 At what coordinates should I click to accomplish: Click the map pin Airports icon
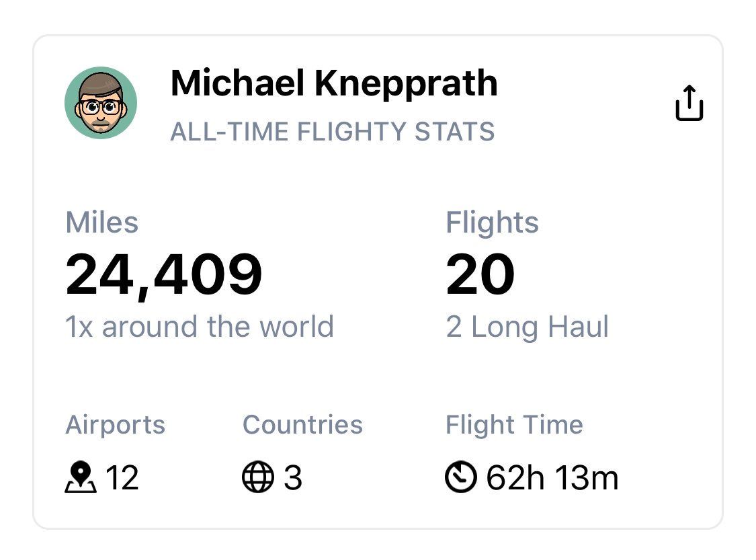(x=81, y=477)
